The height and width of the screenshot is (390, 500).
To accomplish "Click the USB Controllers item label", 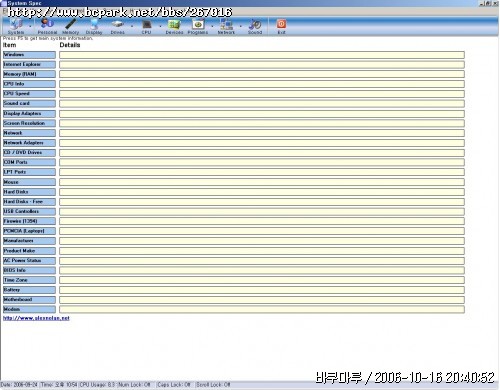I will click(29, 212).
